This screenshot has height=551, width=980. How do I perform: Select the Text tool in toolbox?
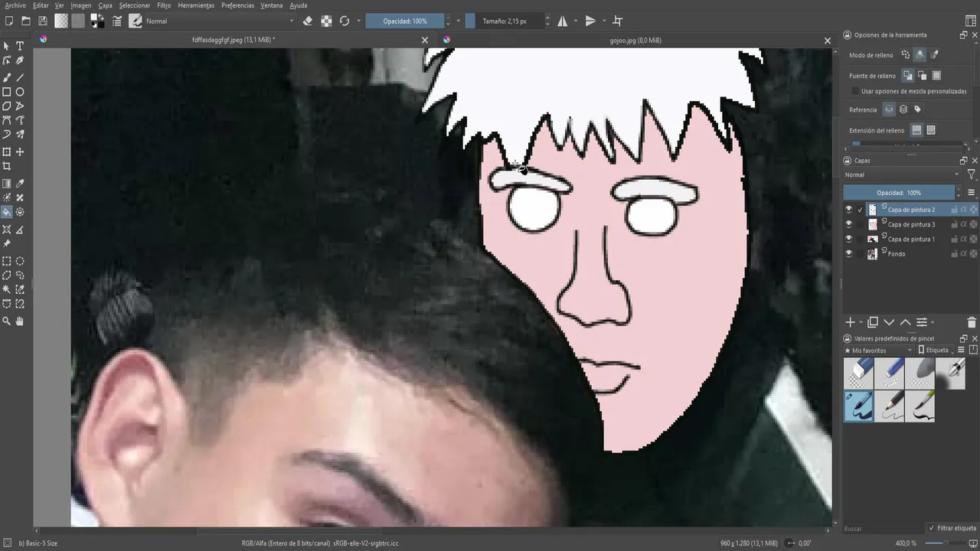[x=20, y=46]
